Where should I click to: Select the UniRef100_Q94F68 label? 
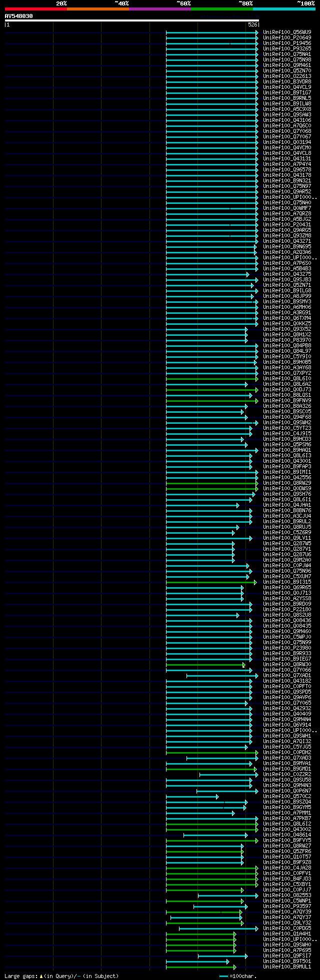[x=287, y=417]
